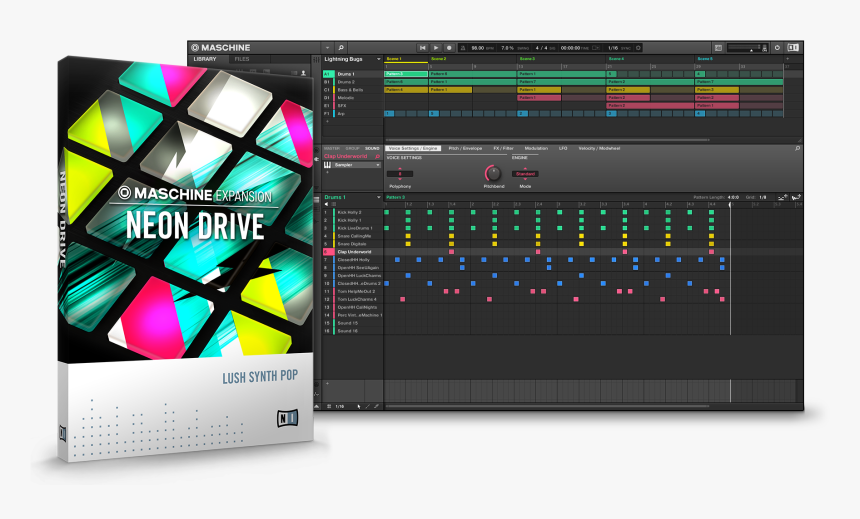Toggle the user content icon in browser
860x519 pixels.
point(303,72)
